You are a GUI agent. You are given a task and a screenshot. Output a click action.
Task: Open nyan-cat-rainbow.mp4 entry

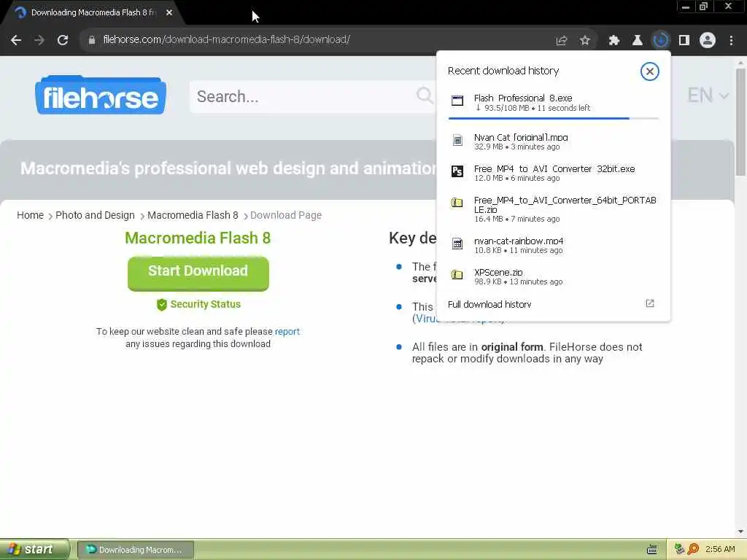[x=554, y=246]
